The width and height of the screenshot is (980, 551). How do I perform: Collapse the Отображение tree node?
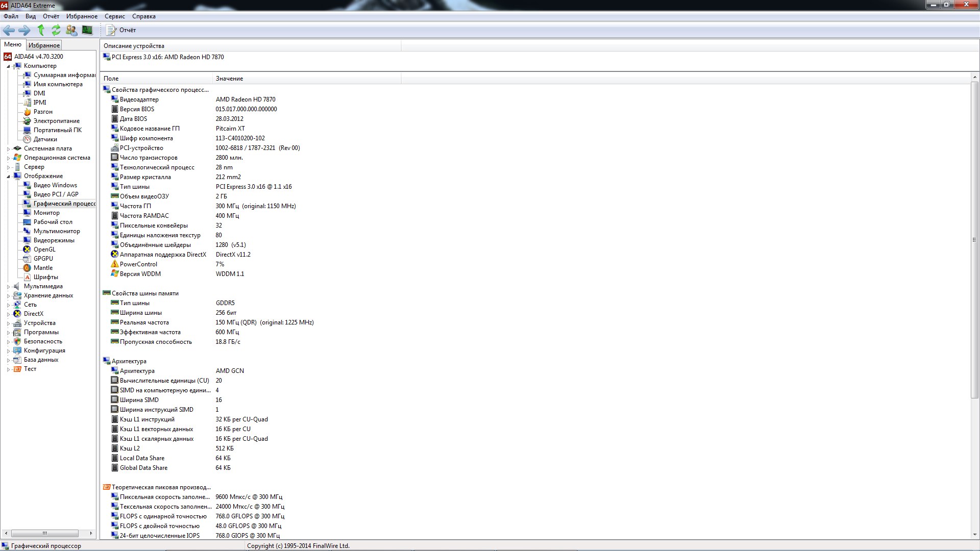(x=8, y=177)
